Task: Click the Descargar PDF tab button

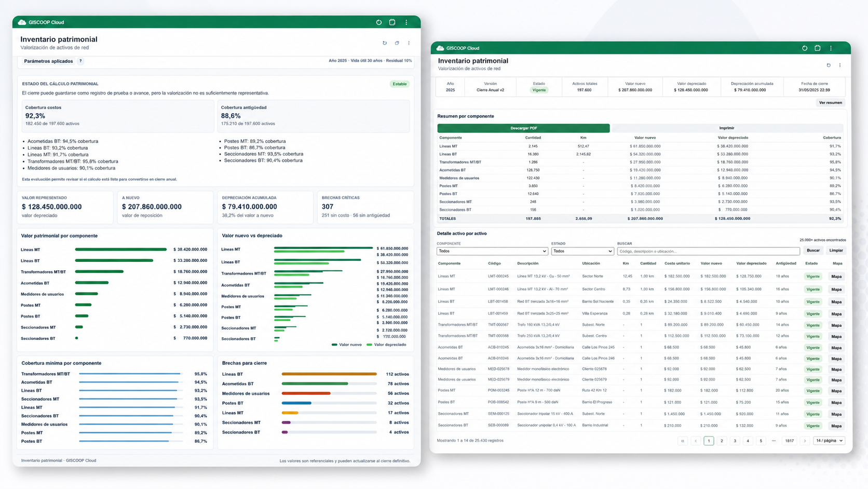Action: (523, 128)
